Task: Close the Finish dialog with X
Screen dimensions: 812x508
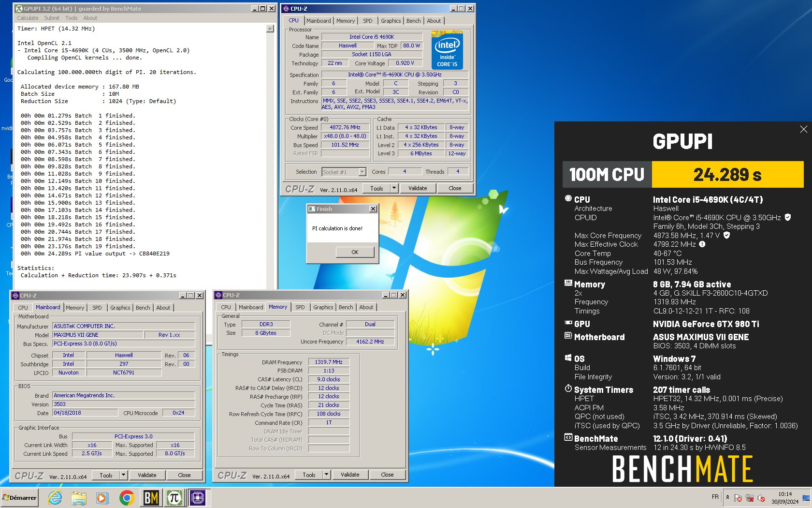Action: point(373,209)
